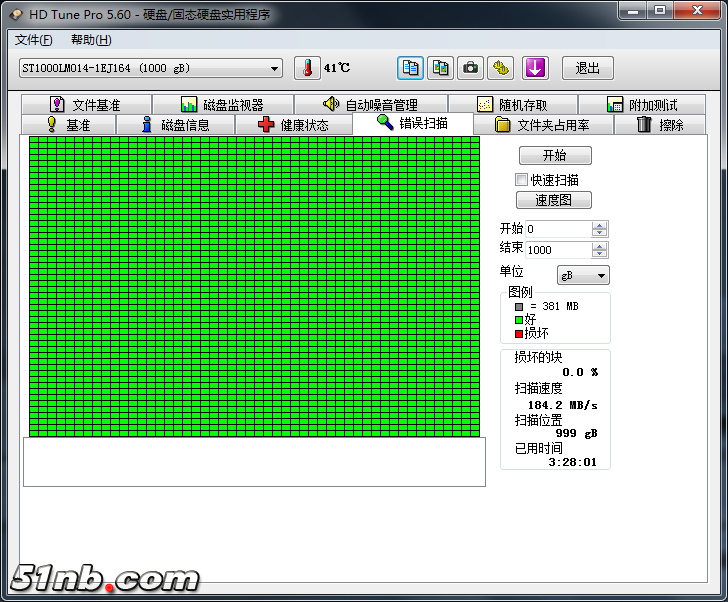Click the thermometer temperature icon

(308, 68)
